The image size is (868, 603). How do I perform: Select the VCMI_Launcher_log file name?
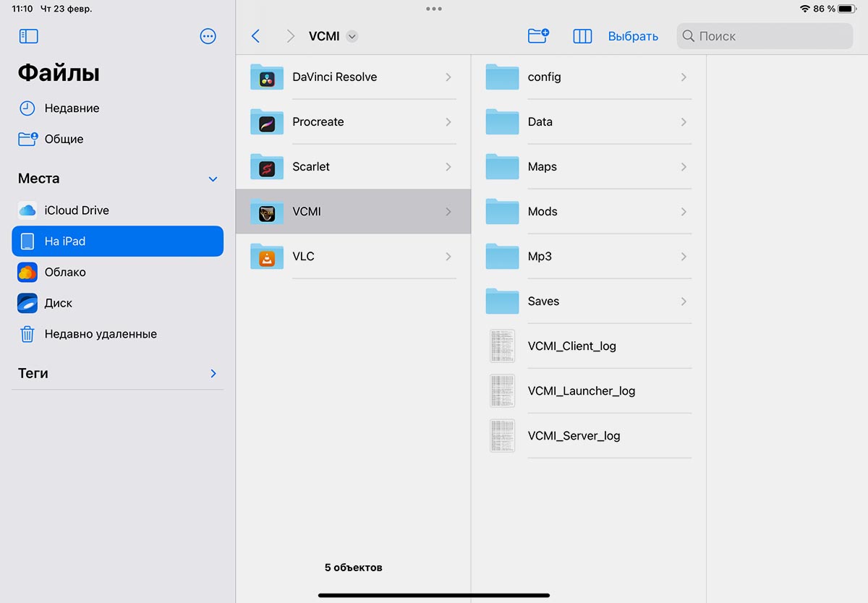click(x=582, y=391)
